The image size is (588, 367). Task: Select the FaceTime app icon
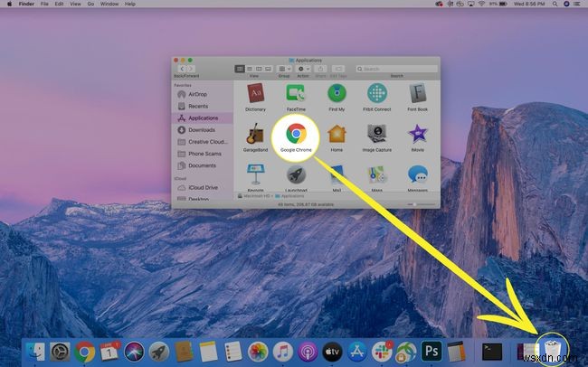tap(296, 93)
